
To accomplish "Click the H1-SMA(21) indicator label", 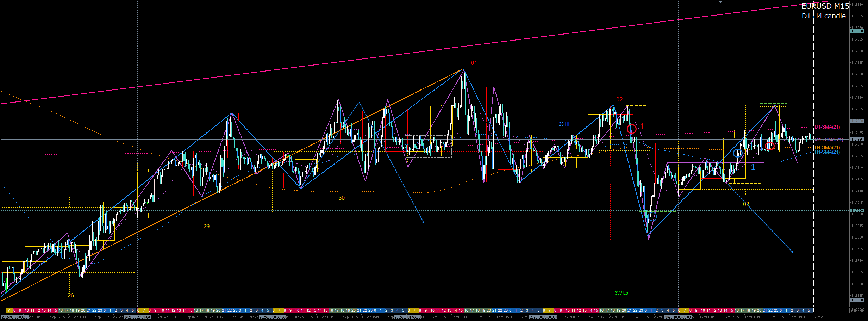I will pos(827,152).
